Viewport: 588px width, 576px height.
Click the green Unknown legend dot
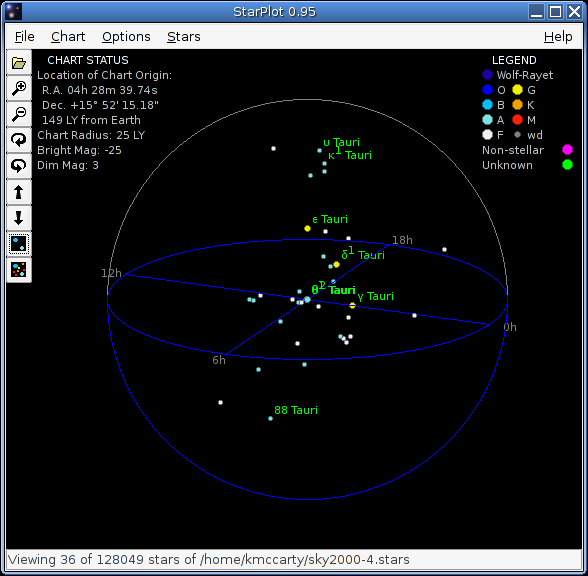(x=568, y=165)
